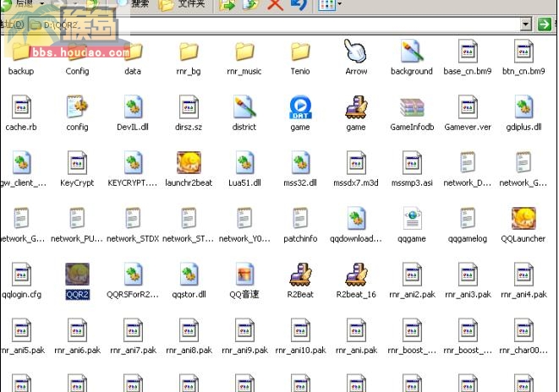Select the background image file
The width and height of the screenshot is (559, 392).
click(x=412, y=59)
